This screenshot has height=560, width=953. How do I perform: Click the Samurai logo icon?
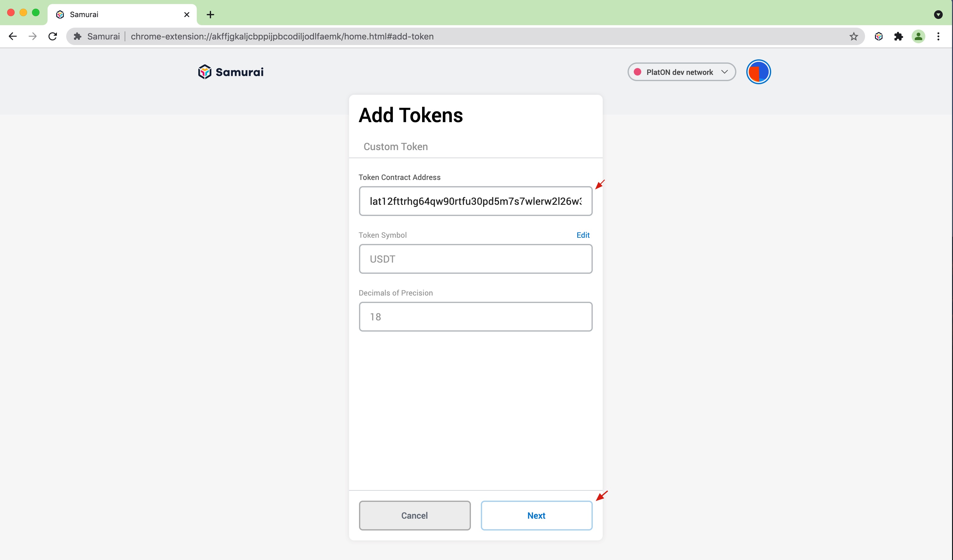pyautogui.click(x=205, y=72)
